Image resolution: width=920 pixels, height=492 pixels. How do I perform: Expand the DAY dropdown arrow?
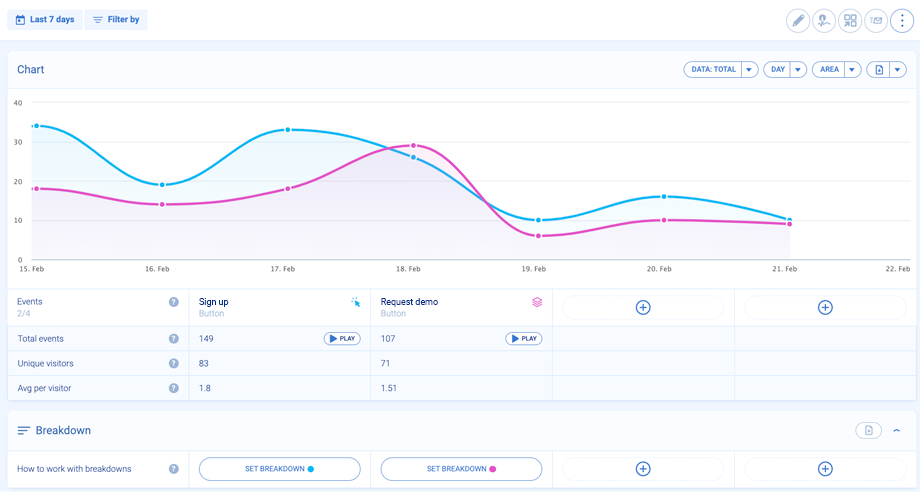pyautogui.click(x=798, y=69)
